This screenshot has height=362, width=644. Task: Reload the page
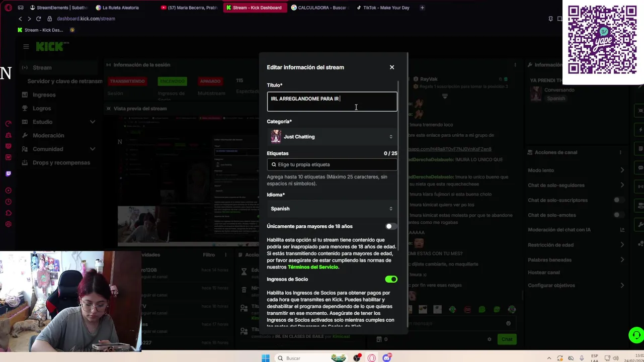coord(38,19)
